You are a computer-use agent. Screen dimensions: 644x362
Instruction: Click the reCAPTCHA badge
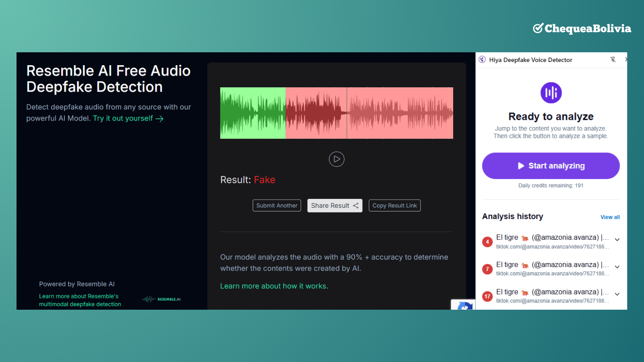pos(464,305)
